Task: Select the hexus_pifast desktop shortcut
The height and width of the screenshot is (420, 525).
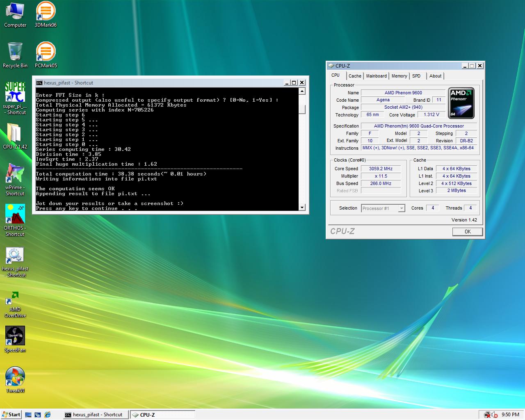Action: [15, 262]
